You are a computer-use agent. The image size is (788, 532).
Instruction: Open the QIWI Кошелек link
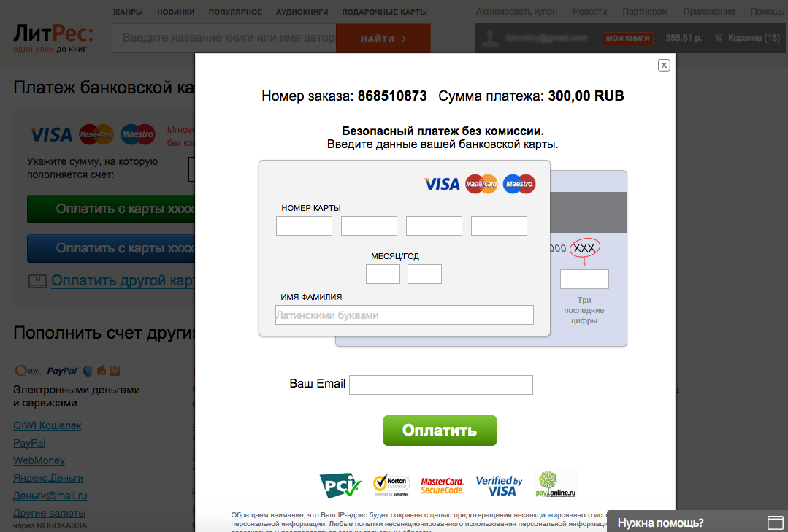47,425
